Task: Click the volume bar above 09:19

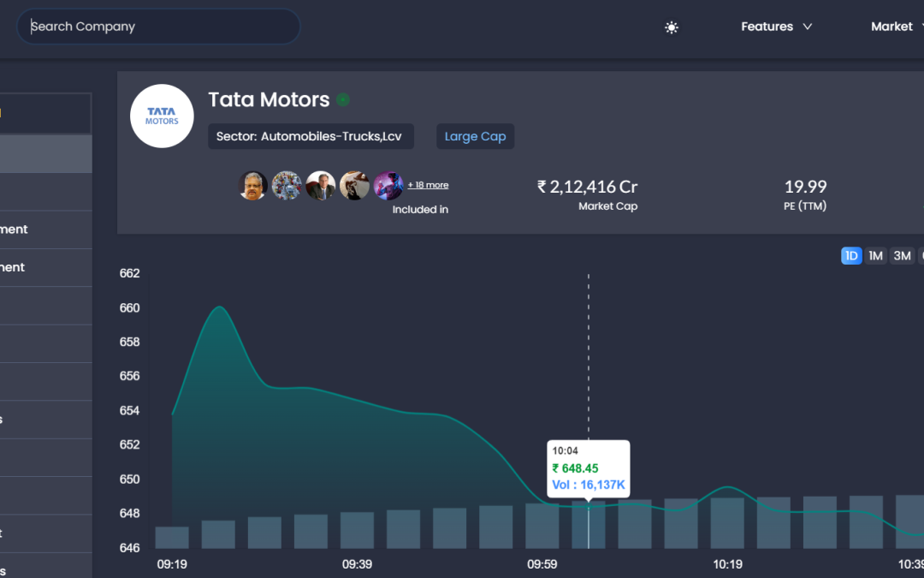Action: click(172, 538)
